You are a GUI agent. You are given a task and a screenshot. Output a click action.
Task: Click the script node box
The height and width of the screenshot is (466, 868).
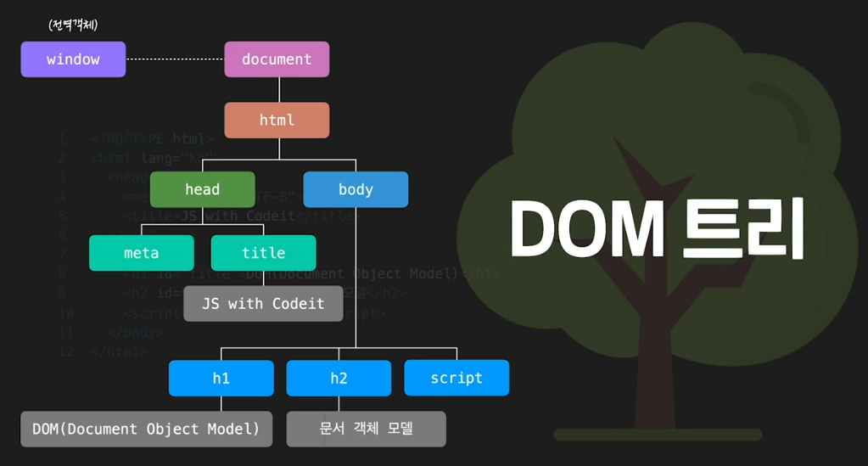click(x=456, y=379)
